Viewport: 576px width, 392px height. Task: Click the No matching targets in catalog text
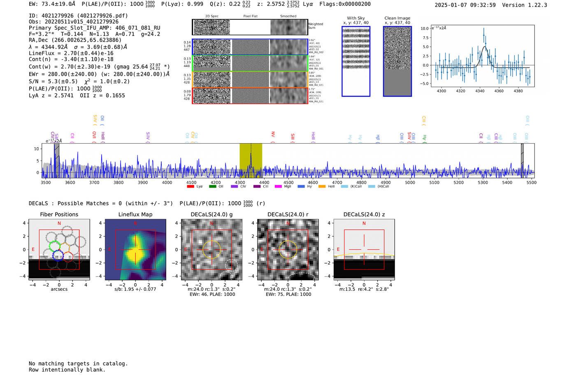point(78,364)
